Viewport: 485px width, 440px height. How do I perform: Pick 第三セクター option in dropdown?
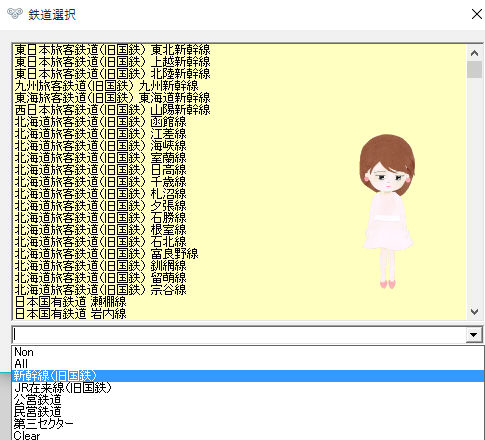click(x=248, y=424)
